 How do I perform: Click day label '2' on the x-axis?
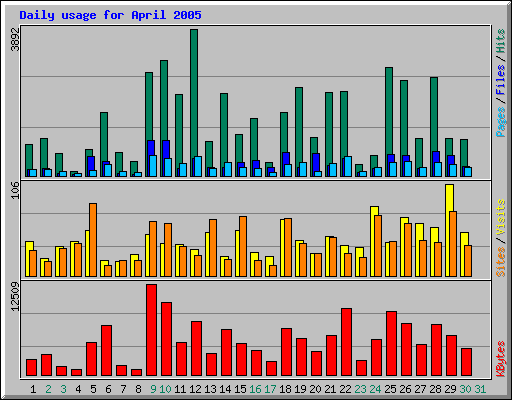pyautogui.click(x=48, y=389)
